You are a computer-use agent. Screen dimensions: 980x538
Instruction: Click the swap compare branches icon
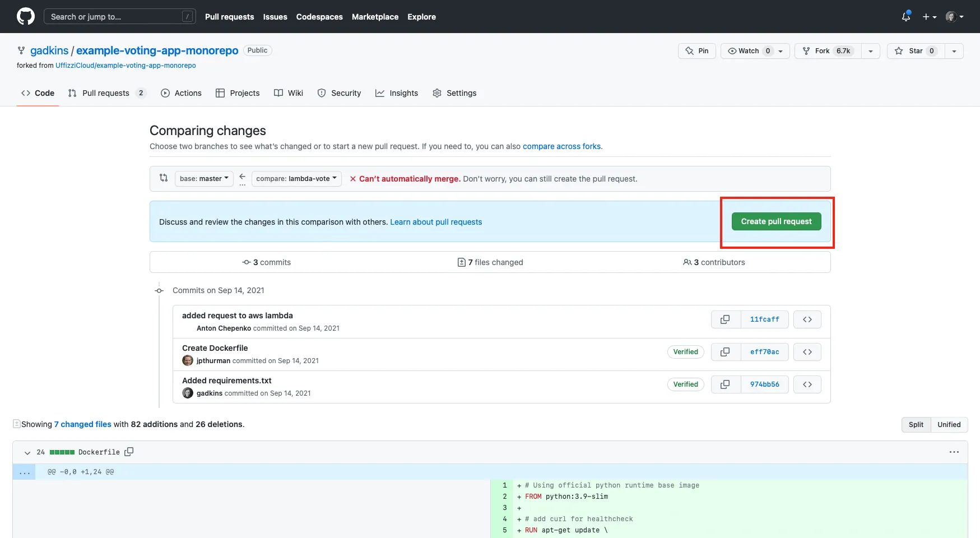point(164,178)
